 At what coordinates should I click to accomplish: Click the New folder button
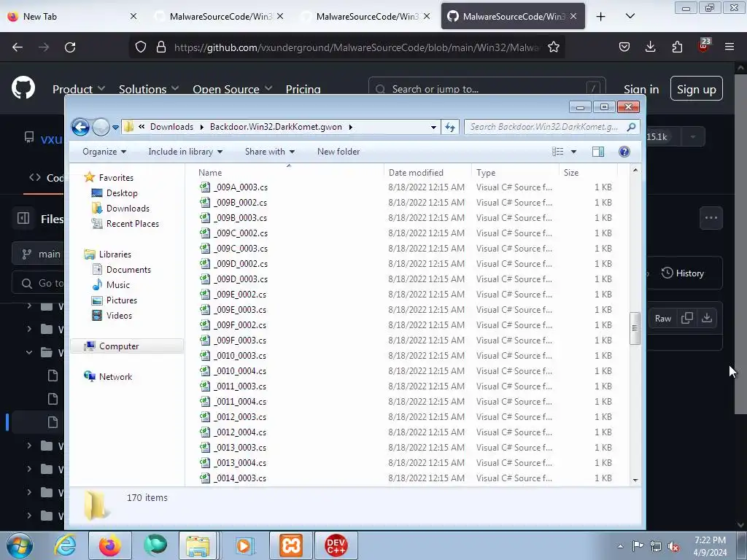click(x=338, y=152)
